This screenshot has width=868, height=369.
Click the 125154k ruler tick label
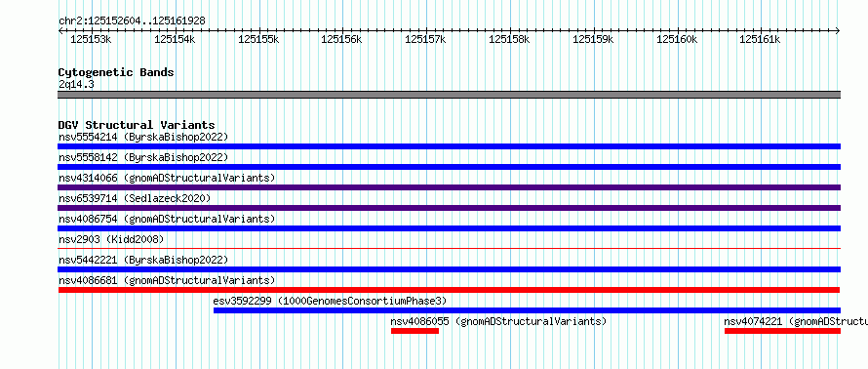point(175,39)
